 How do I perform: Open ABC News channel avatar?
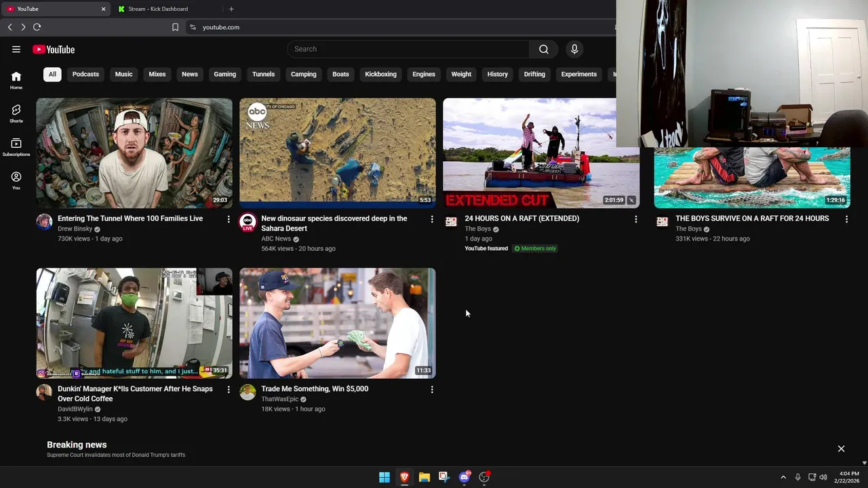point(248,222)
